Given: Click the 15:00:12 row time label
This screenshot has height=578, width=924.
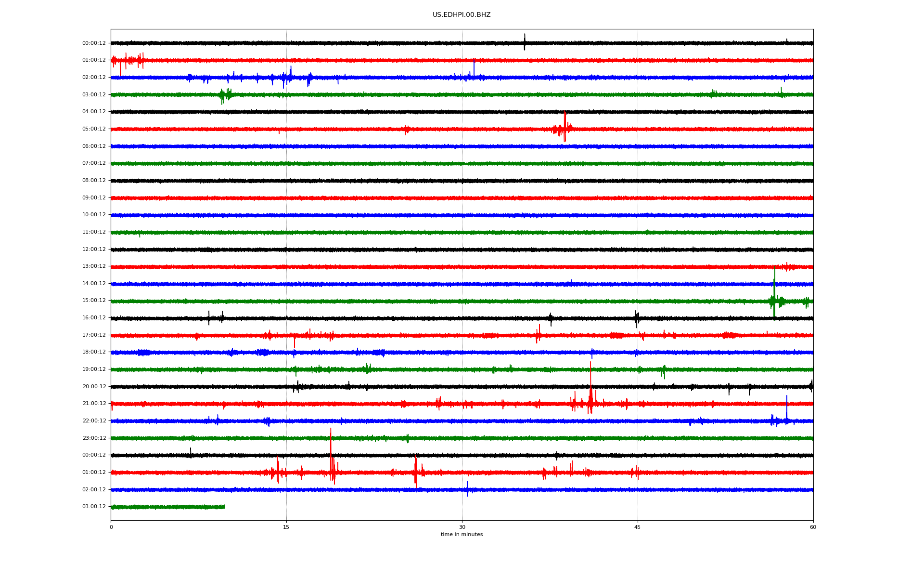Looking at the screenshot, I should click(x=94, y=301).
